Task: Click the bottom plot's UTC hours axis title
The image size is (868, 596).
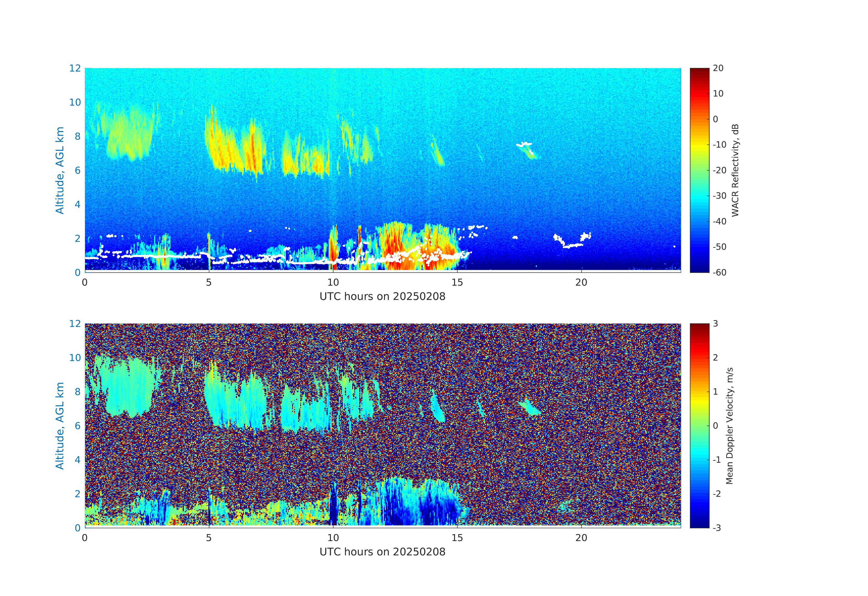Action: [x=382, y=552]
